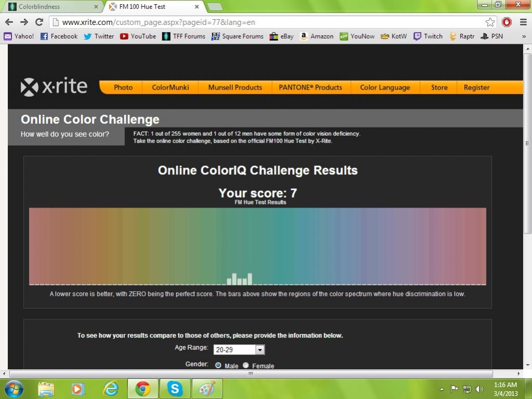This screenshot has width=532, height=399.
Task: Open the ColorMunki menu
Action: (171, 87)
